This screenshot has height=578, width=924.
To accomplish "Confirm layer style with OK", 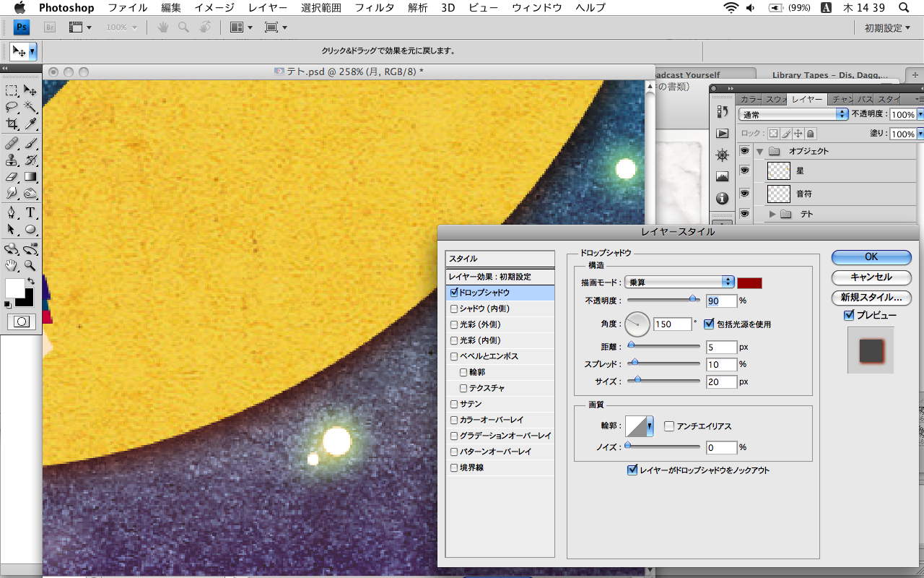I will point(871,256).
